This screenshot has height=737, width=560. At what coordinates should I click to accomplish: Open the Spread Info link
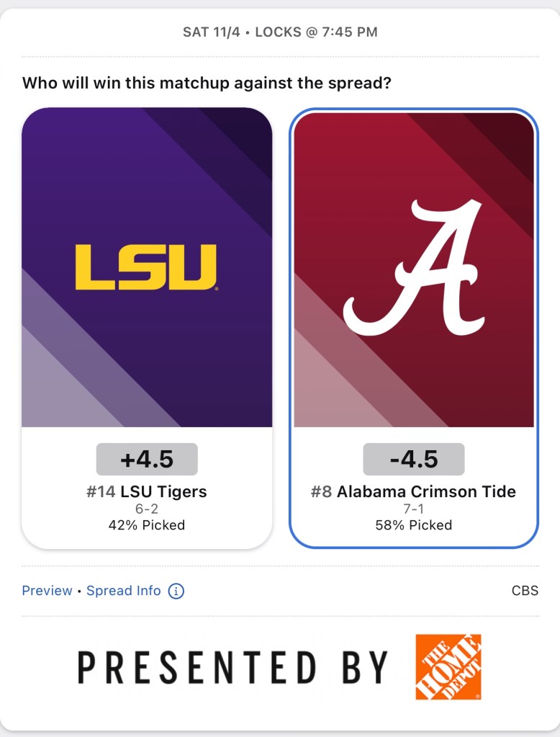pyautogui.click(x=124, y=591)
